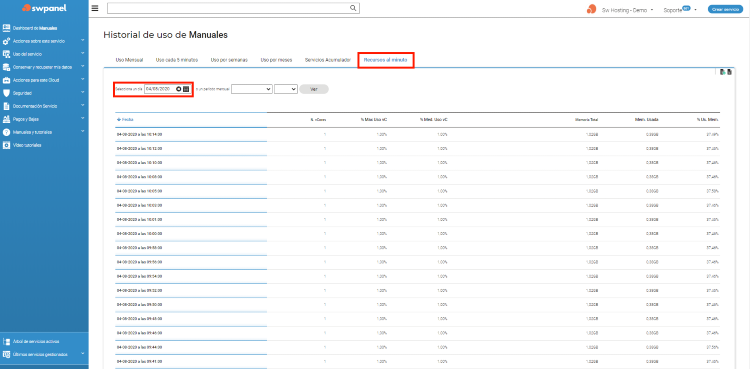Click the Ver button
The height and width of the screenshot is (369, 750).
[x=314, y=89]
